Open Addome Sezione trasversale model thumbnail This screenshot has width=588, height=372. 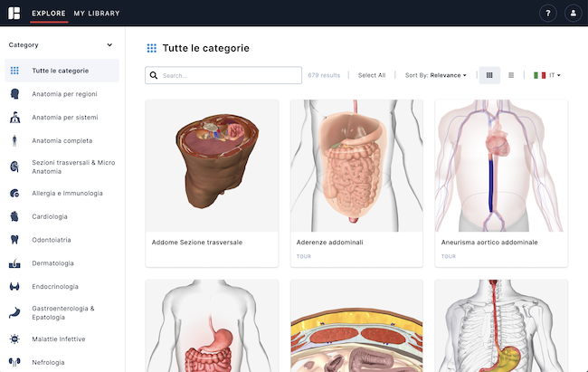(x=212, y=166)
